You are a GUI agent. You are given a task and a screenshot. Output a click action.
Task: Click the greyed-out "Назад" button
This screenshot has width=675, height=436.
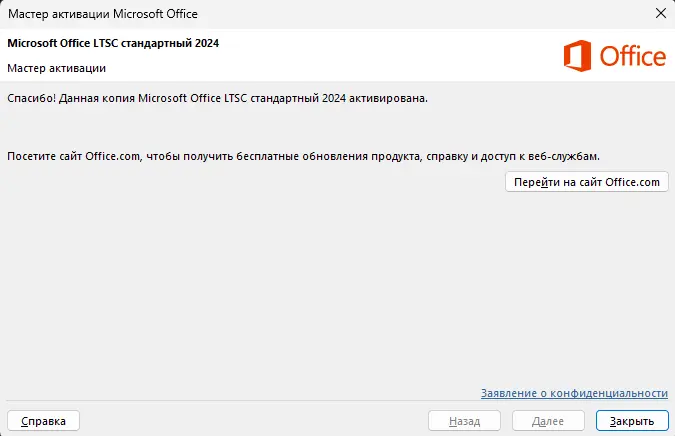tap(466, 420)
